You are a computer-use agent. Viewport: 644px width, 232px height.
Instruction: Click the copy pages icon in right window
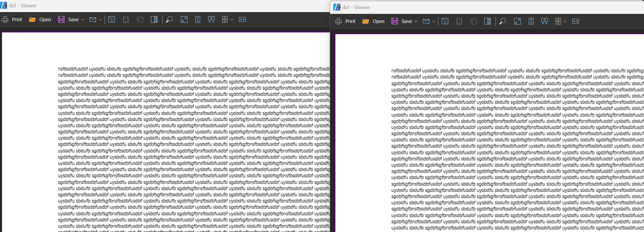pos(473,21)
